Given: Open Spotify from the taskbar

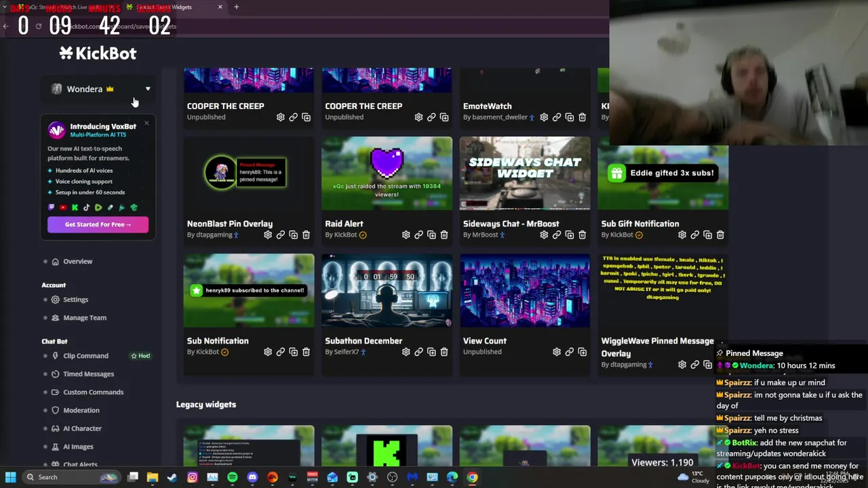Looking at the screenshot, I should (233, 477).
